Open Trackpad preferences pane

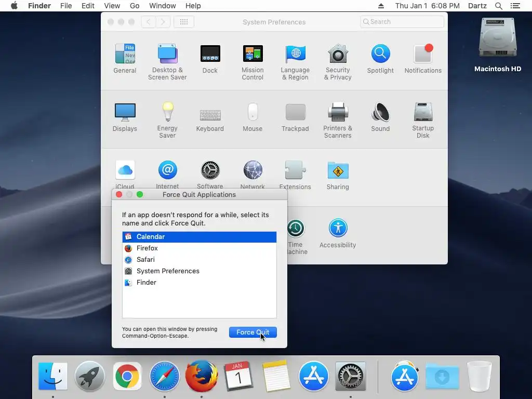tap(295, 117)
